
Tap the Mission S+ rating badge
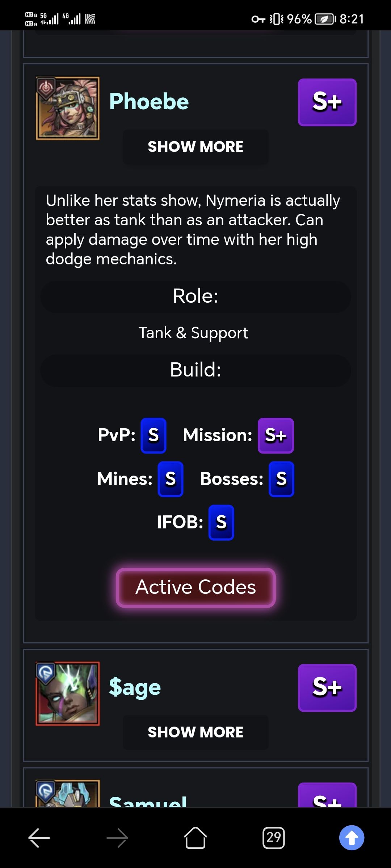click(276, 435)
